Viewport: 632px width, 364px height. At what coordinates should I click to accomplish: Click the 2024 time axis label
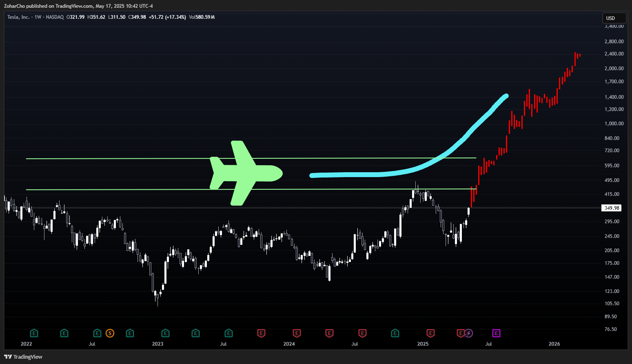pos(289,344)
